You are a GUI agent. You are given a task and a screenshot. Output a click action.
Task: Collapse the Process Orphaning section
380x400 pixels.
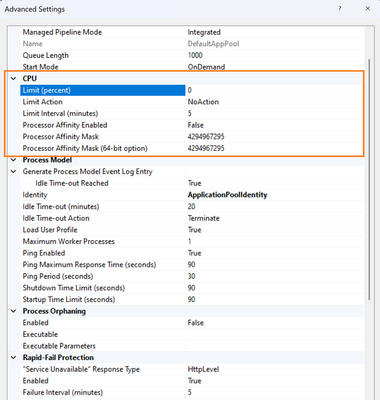14,311
